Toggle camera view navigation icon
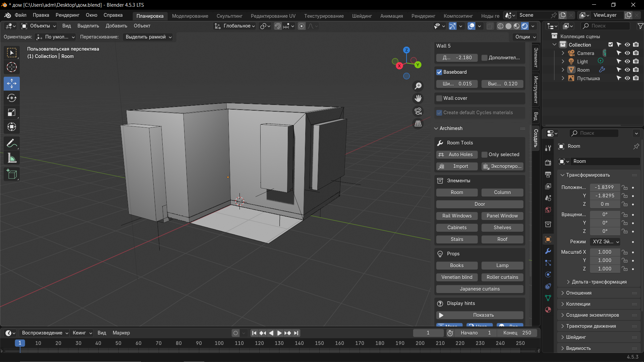Screen dimensions: 644x362 tap(418, 111)
